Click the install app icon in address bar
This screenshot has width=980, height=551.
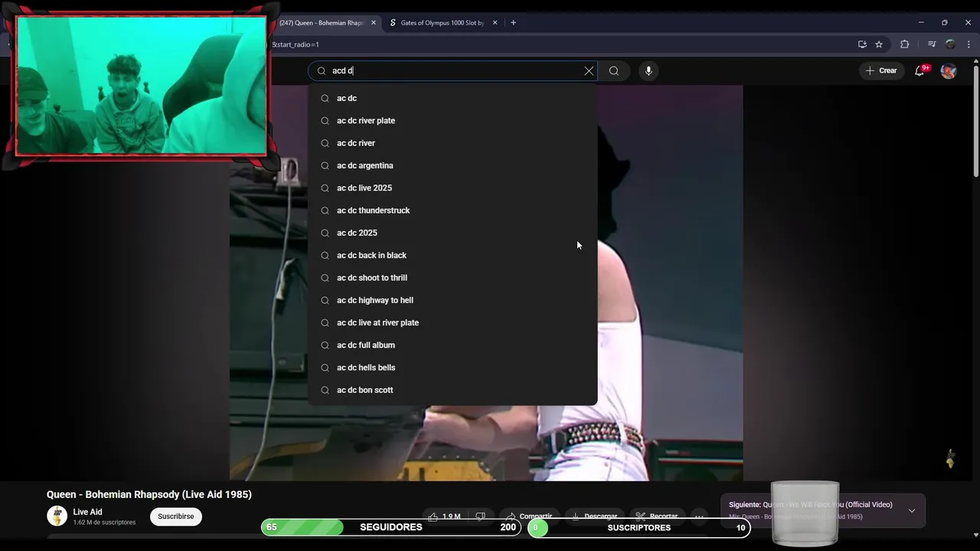tap(862, 44)
